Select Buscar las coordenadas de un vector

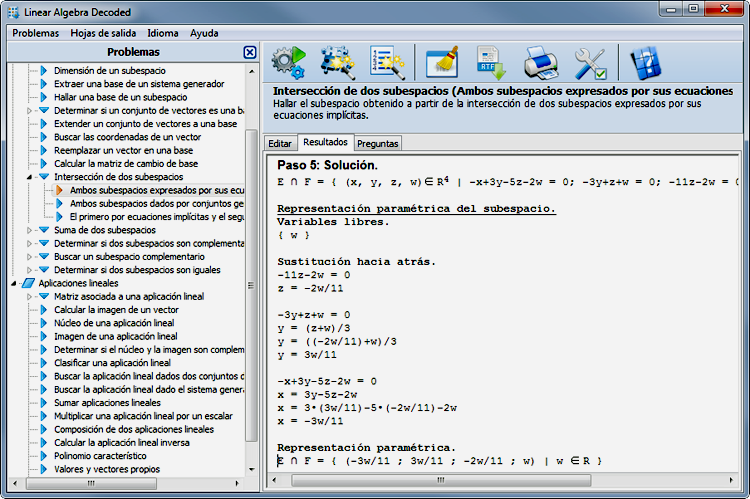(x=127, y=137)
